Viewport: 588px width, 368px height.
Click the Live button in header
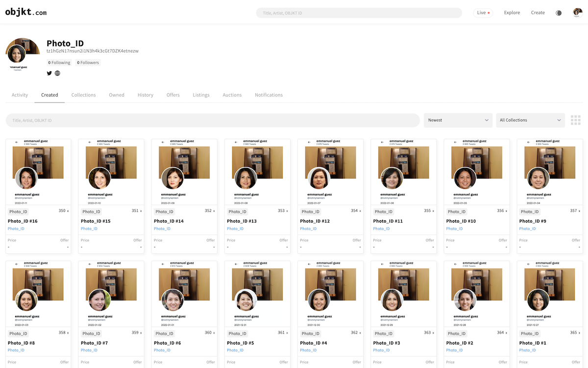[x=484, y=13]
